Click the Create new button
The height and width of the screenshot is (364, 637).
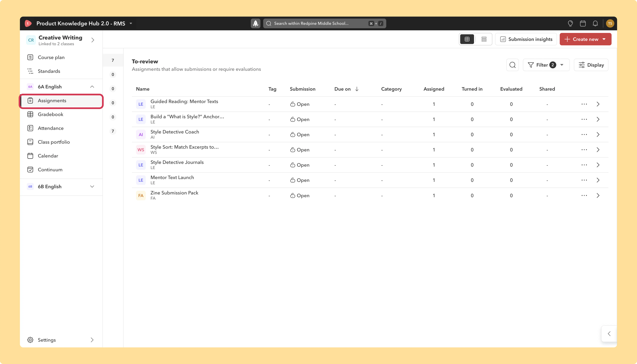point(585,39)
